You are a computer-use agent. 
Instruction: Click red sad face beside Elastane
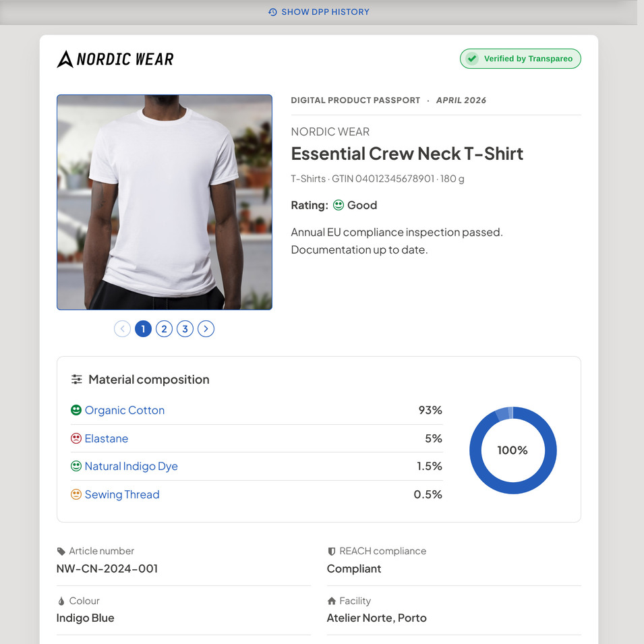pos(76,438)
